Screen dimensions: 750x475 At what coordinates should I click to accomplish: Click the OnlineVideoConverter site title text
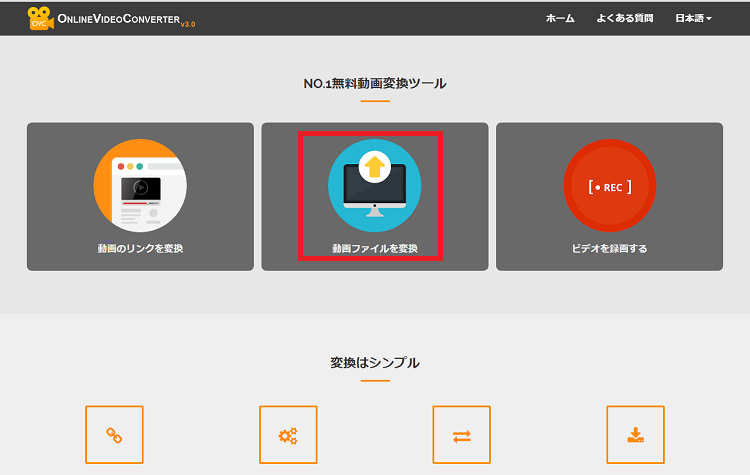118,19
